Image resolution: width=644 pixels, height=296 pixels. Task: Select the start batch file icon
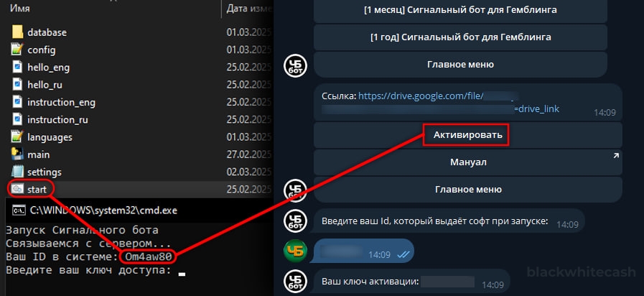pyautogui.click(x=17, y=190)
